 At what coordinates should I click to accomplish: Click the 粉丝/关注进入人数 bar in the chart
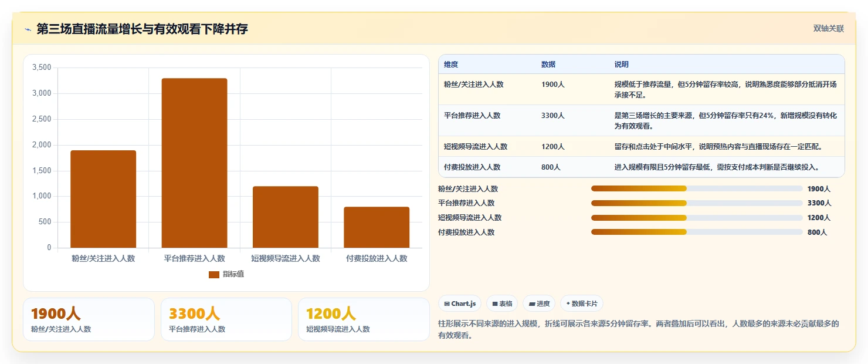103,199
